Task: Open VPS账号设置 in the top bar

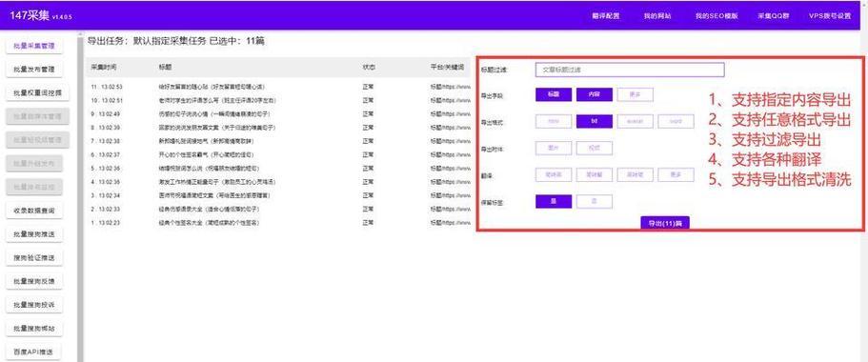Action: tap(830, 16)
